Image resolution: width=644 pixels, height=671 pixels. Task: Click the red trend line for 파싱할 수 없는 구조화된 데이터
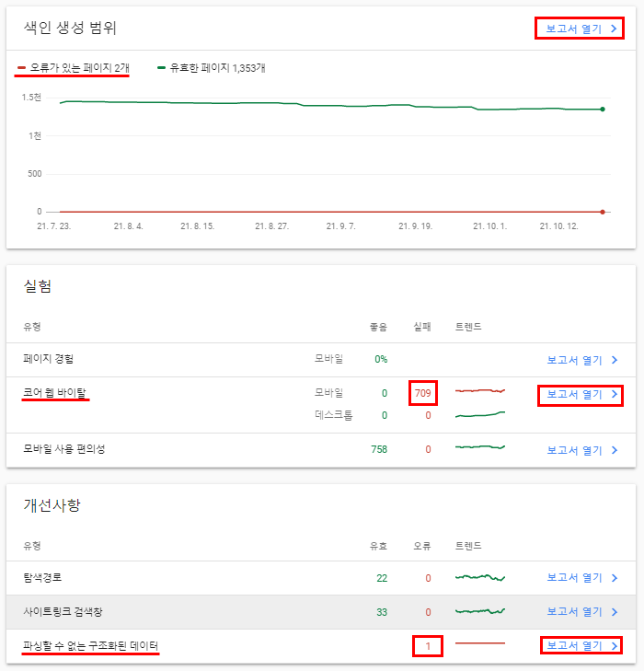pyautogui.click(x=480, y=643)
